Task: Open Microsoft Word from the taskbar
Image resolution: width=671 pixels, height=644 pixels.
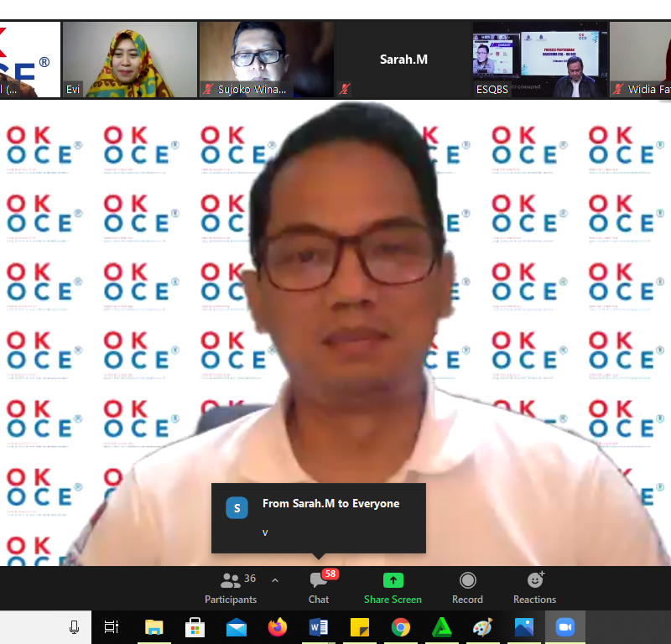Action: [319, 627]
